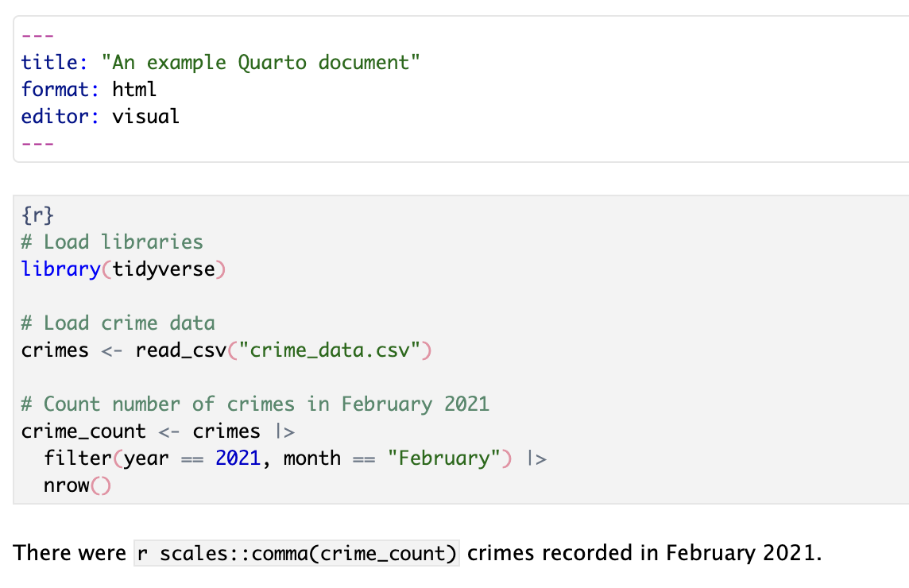Click the library(tidyverse) line
This screenshot has width=909, height=588.
pyautogui.click(x=123, y=269)
